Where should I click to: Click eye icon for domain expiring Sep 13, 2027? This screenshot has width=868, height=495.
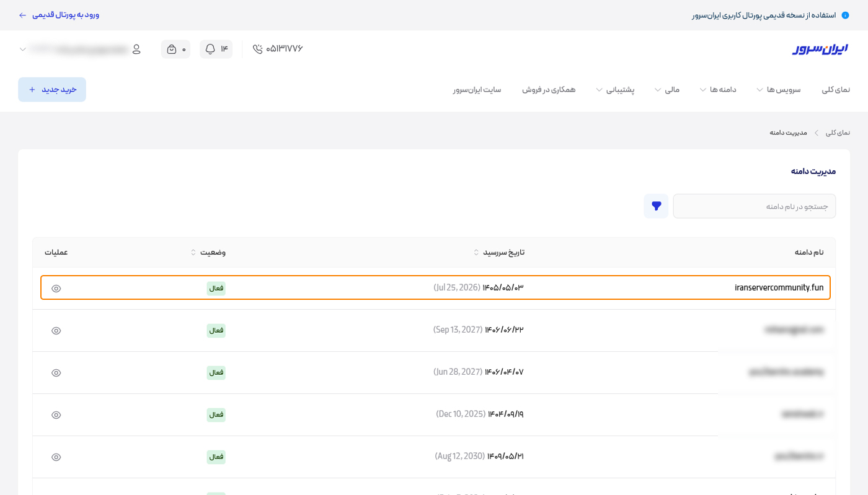(x=56, y=331)
